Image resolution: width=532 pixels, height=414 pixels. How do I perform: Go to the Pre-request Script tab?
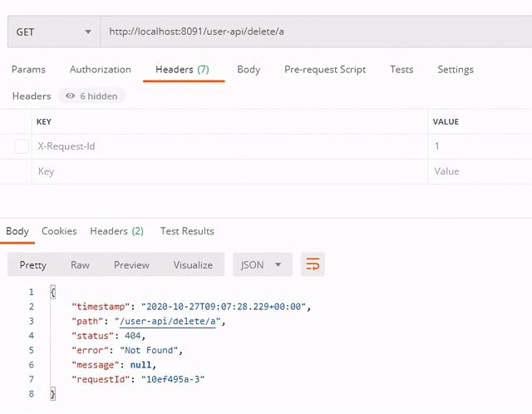click(325, 70)
